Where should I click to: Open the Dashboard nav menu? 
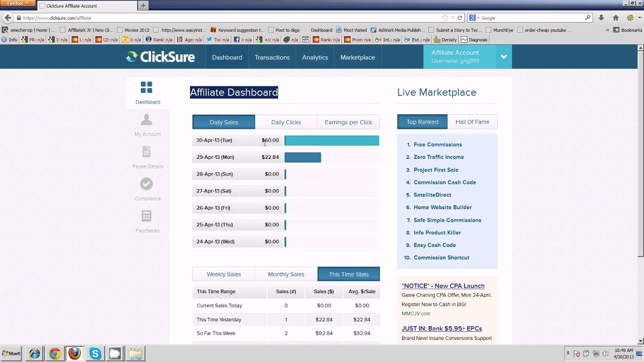[227, 57]
